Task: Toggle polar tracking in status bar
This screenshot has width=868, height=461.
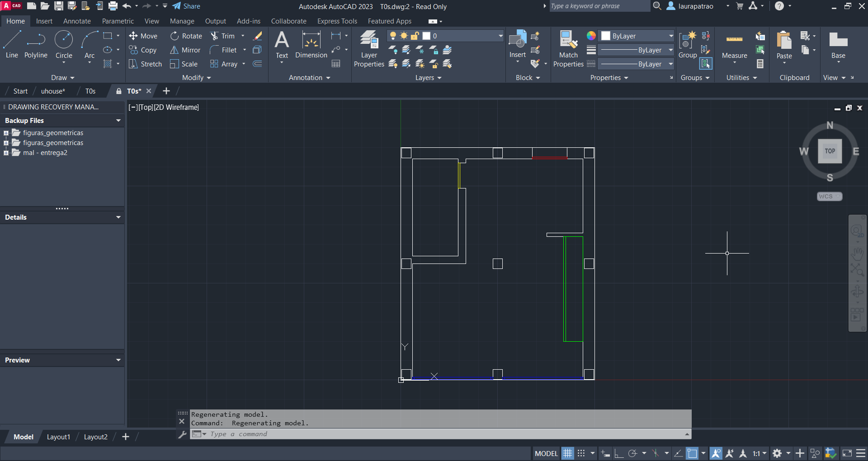Action: (x=632, y=453)
